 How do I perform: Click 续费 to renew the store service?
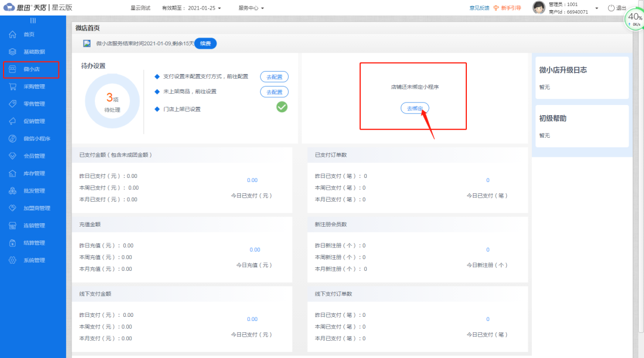tap(205, 43)
